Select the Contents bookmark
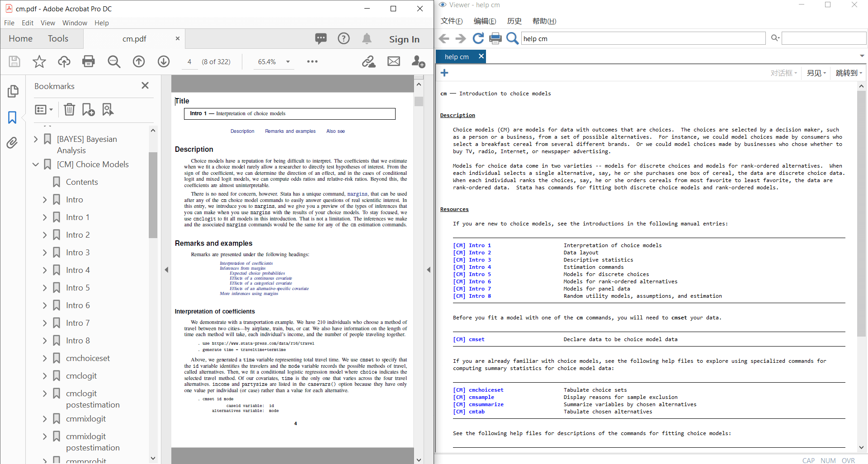 (x=82, y=182)
